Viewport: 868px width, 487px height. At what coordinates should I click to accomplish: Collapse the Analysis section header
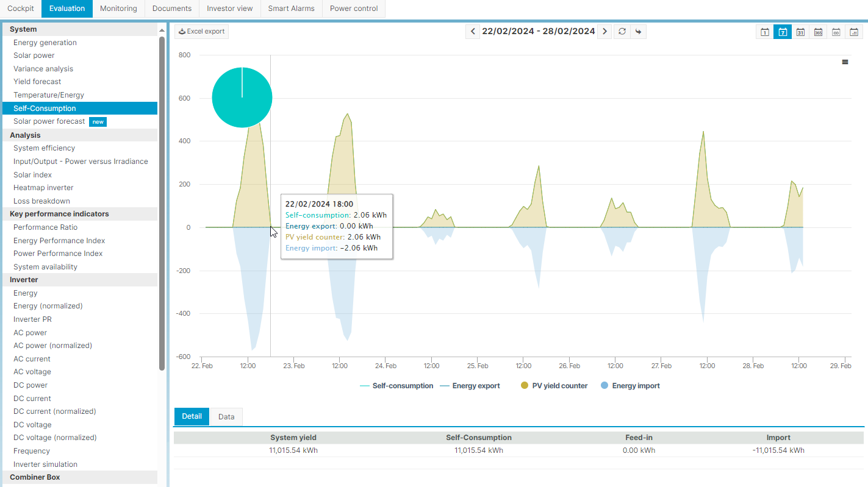tap(79, 135)
